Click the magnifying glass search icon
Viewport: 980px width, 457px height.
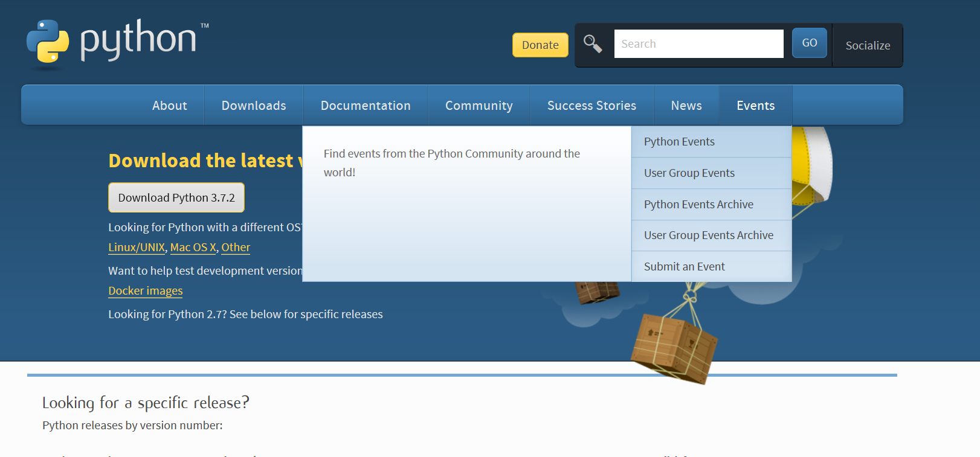(x=592, y=44)
